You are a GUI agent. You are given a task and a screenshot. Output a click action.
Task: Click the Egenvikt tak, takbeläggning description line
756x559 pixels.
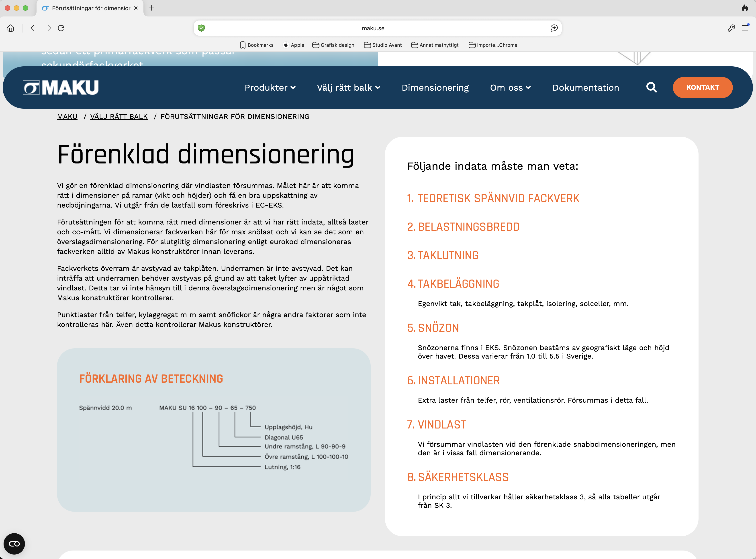pyautogui.click(x=523, y=304)
